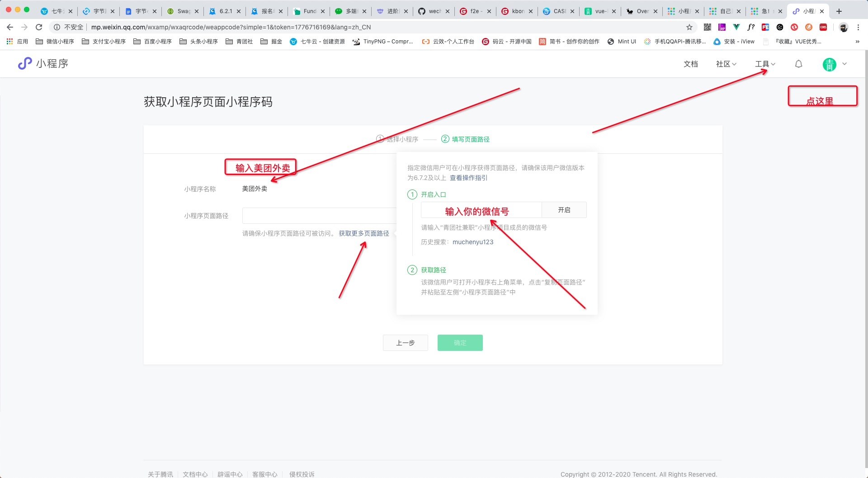This screenshot has height=478, width=868.
Task: Open the purple RP extension icon
Action: point(722,27)
